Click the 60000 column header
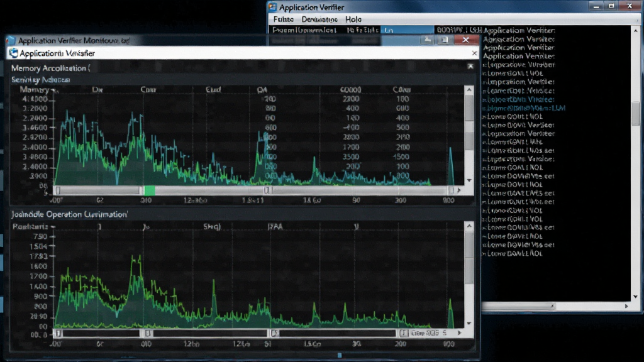Image resolution: width=644 pixels, height=362 pixels. point(350,89)
